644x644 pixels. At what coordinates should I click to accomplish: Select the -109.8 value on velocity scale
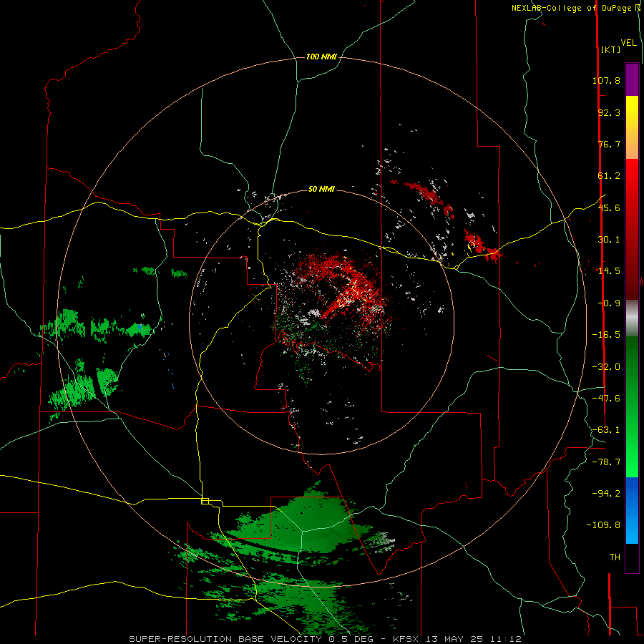(603, 525)
